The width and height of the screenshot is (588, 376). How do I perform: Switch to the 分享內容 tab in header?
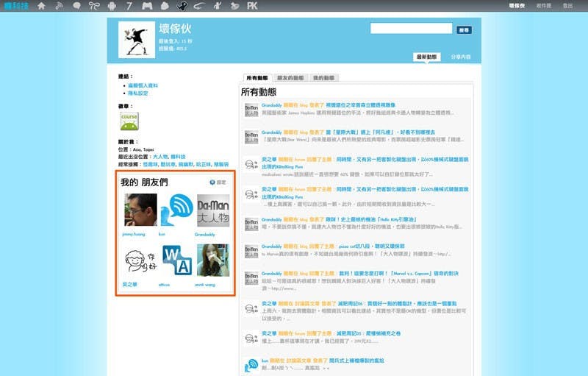pyautogui.click(x=461, y=57)
